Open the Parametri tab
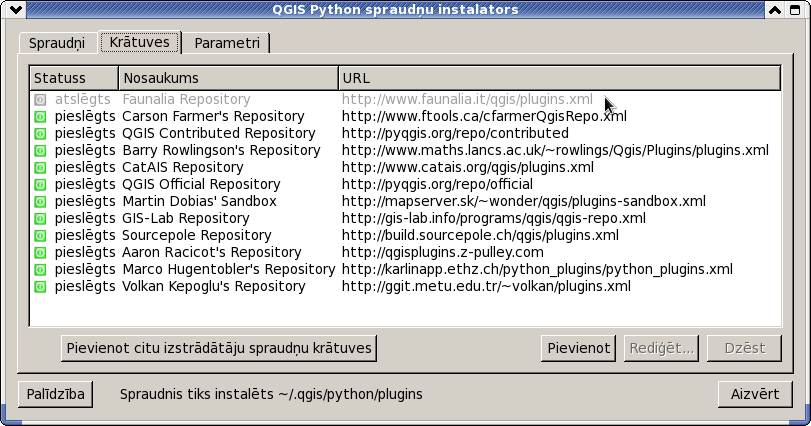This screenshot has height=426, width=811. click(x=227, y=43)
